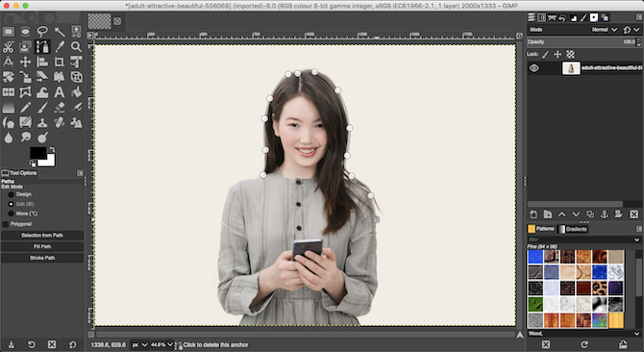Select the Clone stamp tool

tap(42, 122)
